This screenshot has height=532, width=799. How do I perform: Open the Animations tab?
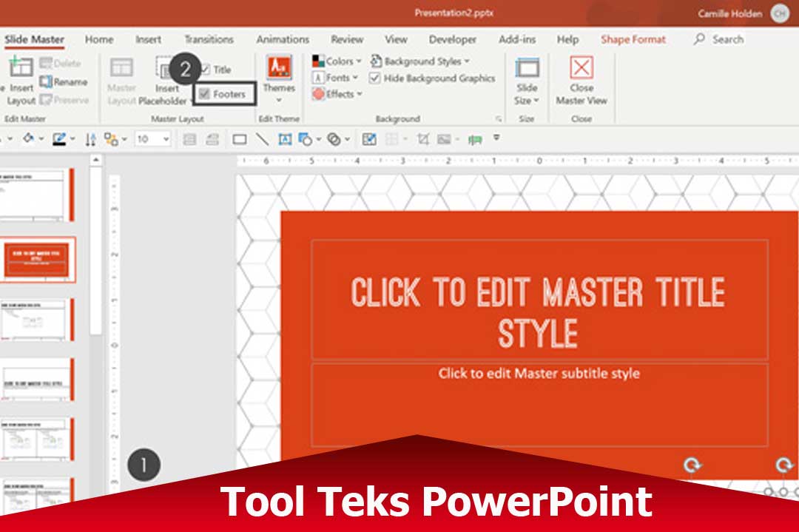tap(283, 39)
